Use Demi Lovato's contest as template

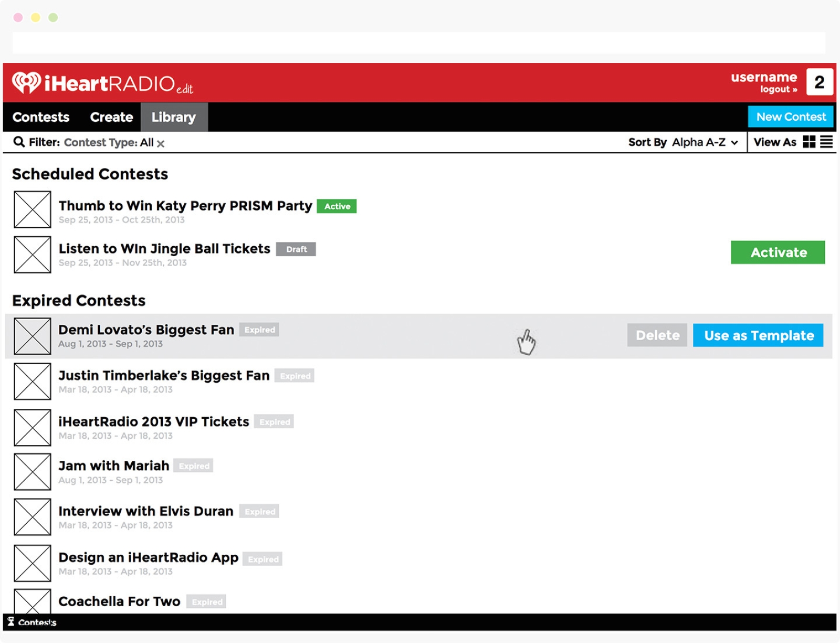758,335
